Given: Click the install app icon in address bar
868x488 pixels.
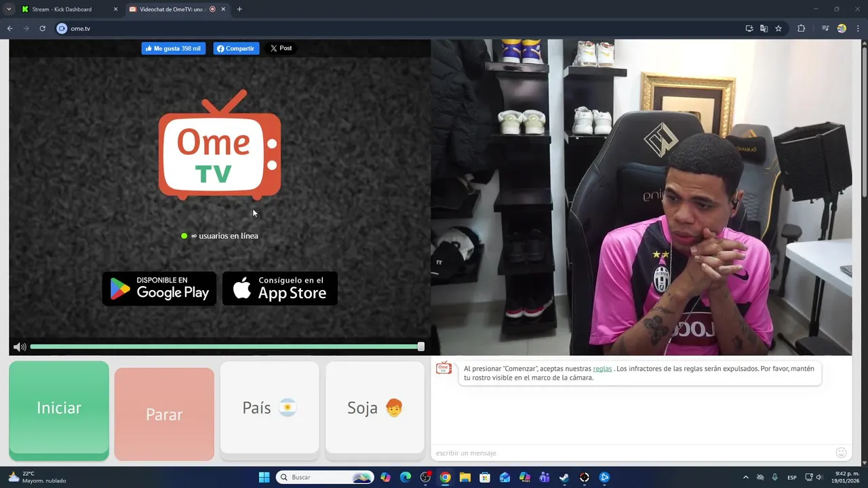Looking at the screenshot, I should point(749,28).
